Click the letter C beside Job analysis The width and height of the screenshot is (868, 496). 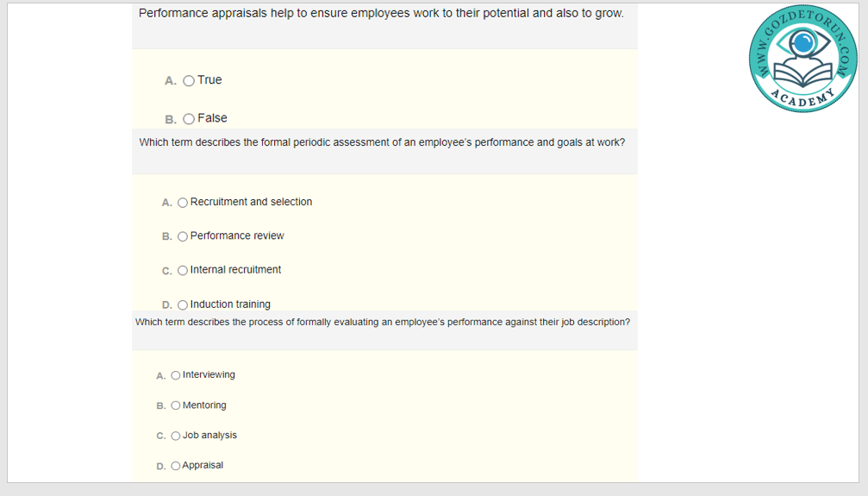coord(160,436)
